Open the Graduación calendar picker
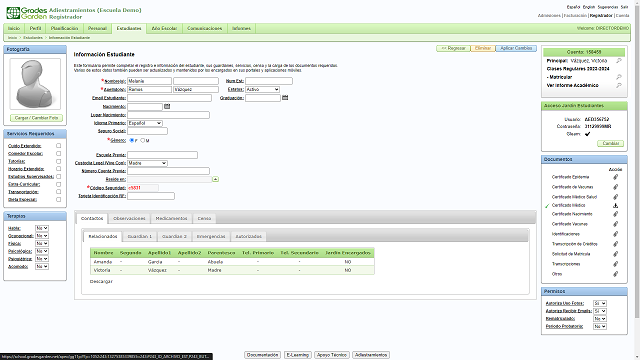Screen dimensions: 640x360 click(285, 98)
